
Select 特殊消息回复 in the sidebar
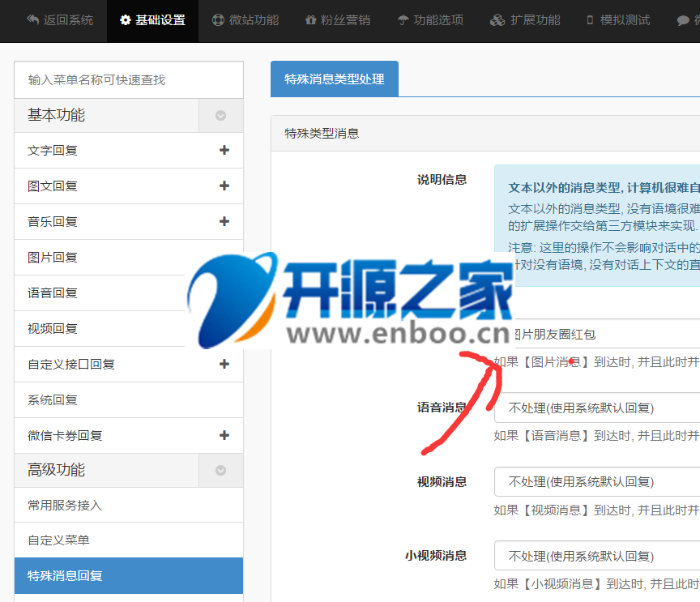(129, 575)
